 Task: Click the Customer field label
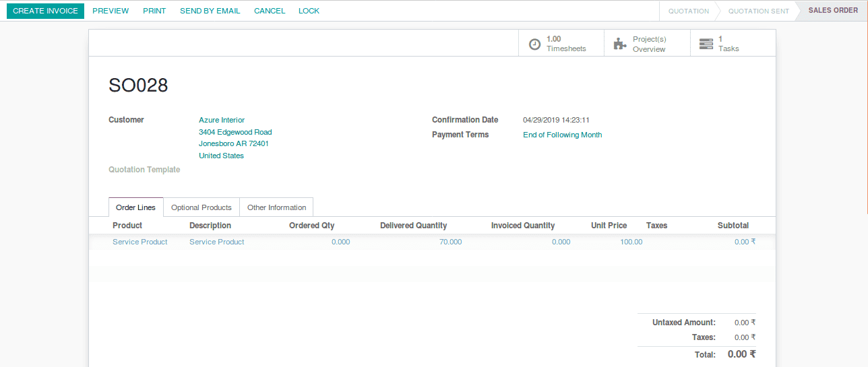[x=126, y=120]
